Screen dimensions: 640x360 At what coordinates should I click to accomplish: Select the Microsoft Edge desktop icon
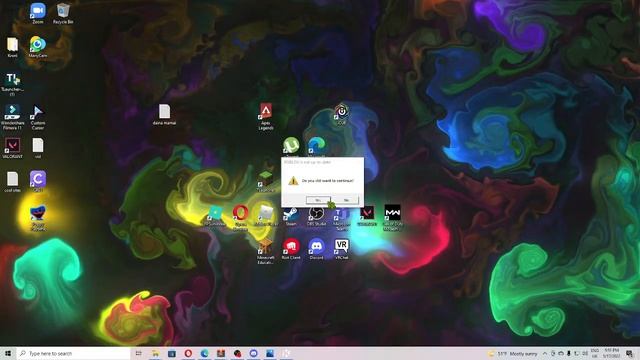[x=316, y=146]
